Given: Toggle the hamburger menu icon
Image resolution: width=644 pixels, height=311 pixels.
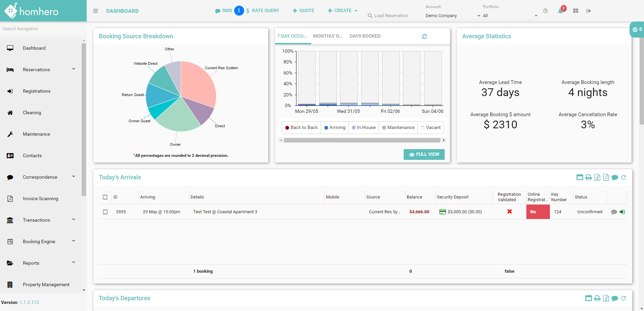Looking at the screenshot, I should pos(95,11).
